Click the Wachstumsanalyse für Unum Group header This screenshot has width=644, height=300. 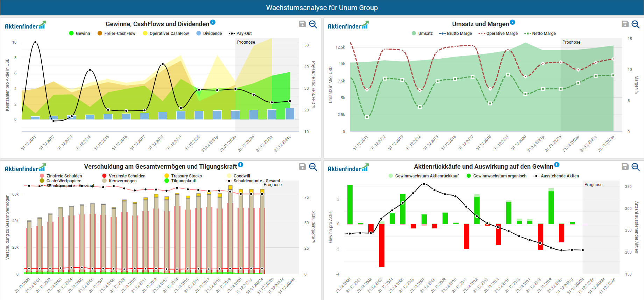click(x=322, y=8)
